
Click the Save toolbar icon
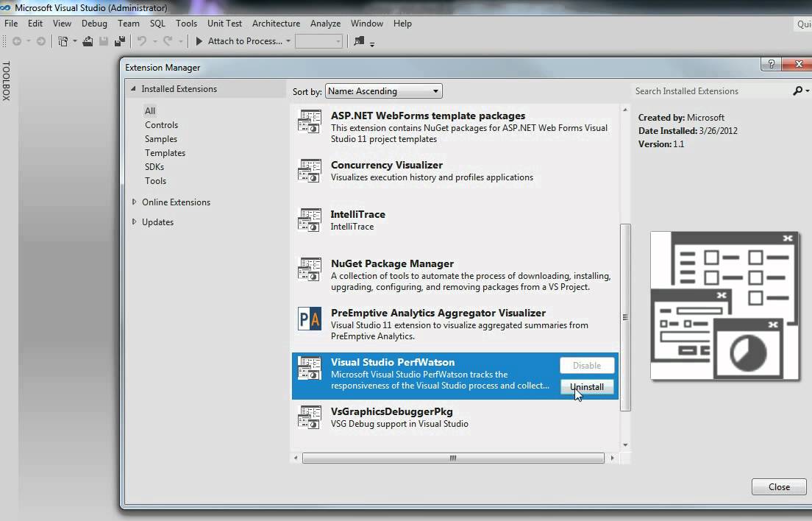point(104,41)
